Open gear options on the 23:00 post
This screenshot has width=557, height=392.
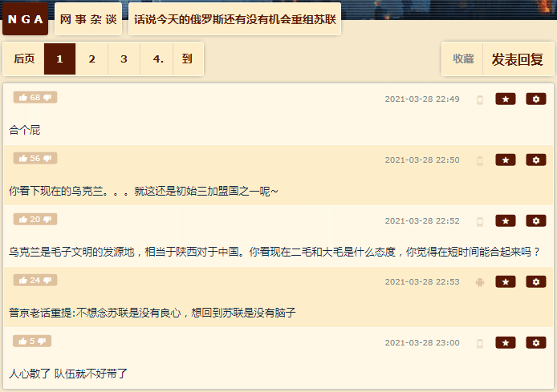(x=535, y=342)
